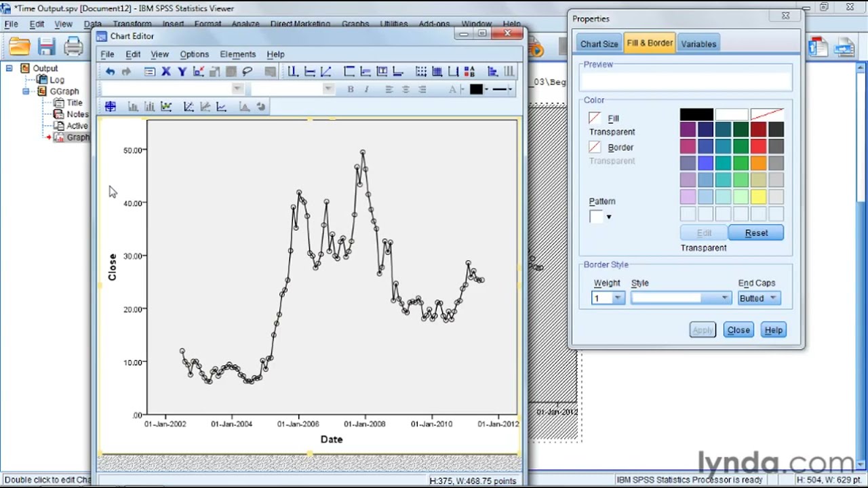Select the X axis icon
Image resolution: width=868 pixels, height=488 pixels.
pos(166,72)
